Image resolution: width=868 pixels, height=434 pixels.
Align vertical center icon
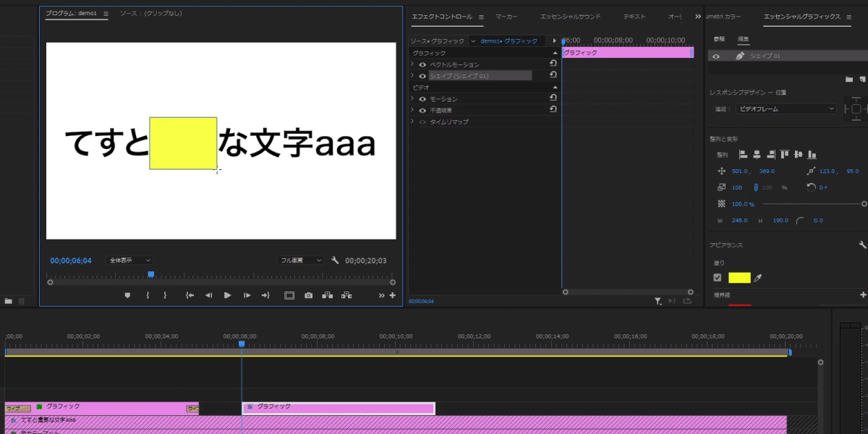[x=799, y=154]
